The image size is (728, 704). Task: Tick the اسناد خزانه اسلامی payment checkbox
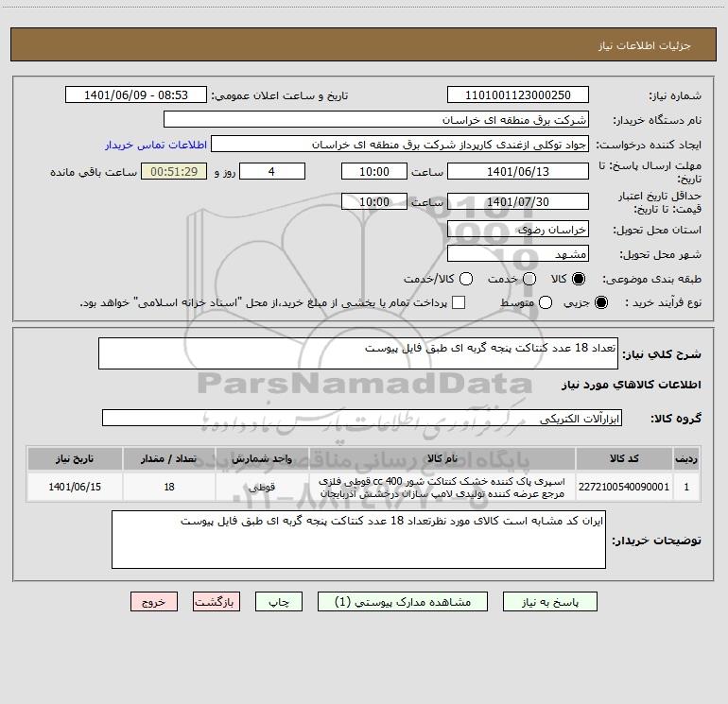(459, 302)
